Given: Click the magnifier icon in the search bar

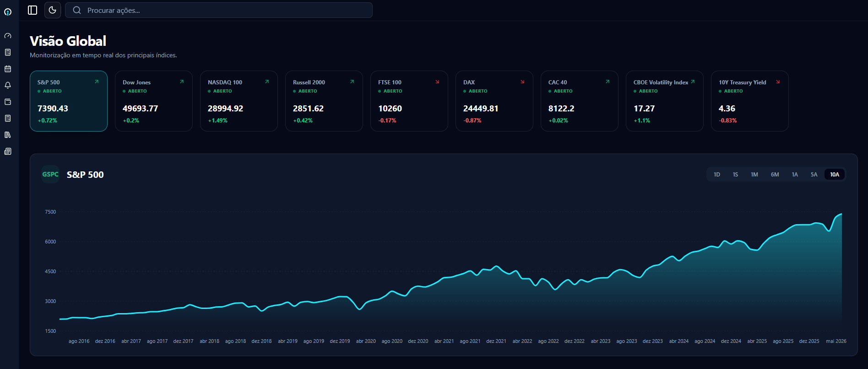Looking at the screenshot, I should pyautogui.click(x=77, y=10).
